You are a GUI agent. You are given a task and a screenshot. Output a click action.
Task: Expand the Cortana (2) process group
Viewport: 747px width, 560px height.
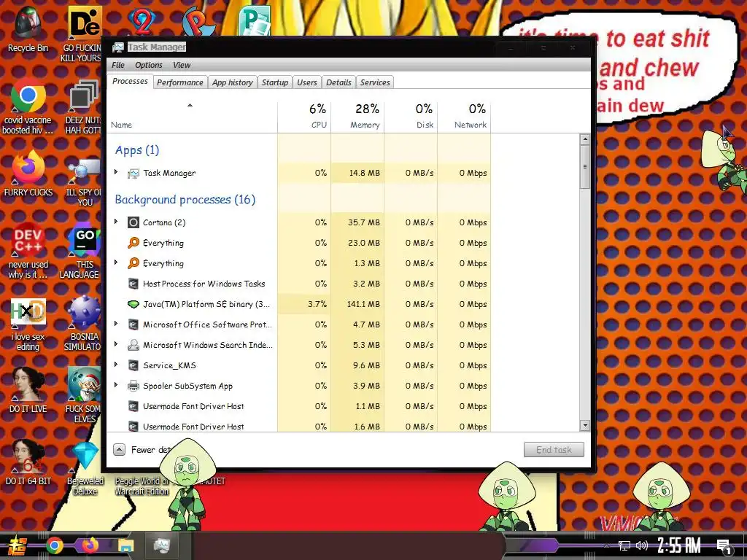click(116, 222)
